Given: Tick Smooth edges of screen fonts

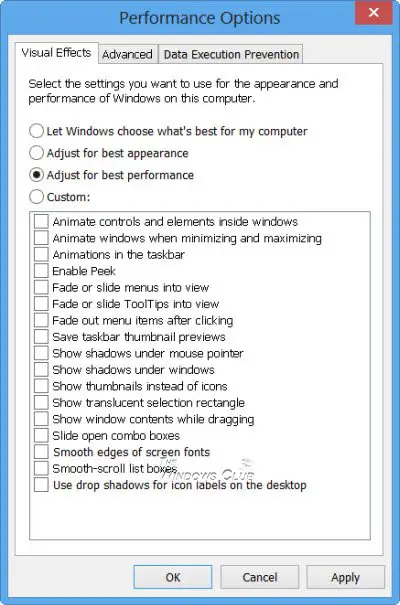Looking at the screenshot, I should 41,452.
